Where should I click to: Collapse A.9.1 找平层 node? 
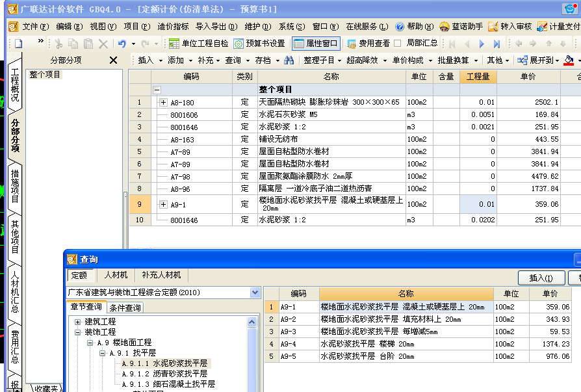point(102,353)
